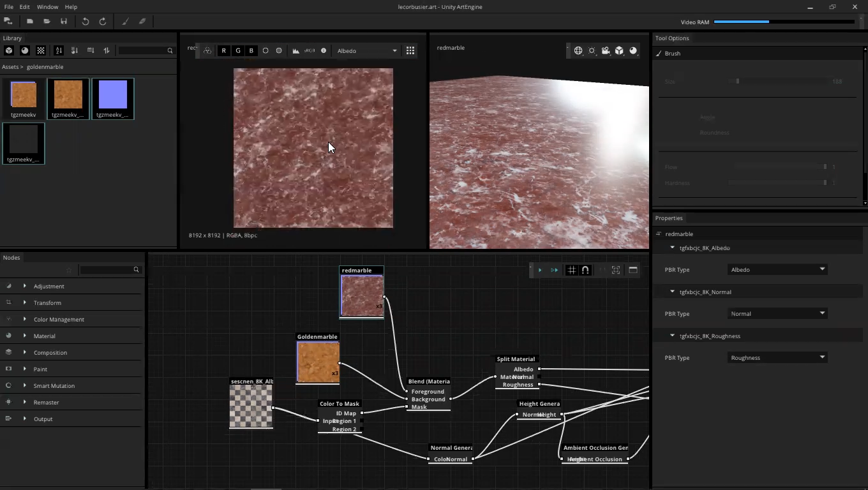Click Assets in the library breadcrumb
Screen dimensions: 868x490
[10, 67]
